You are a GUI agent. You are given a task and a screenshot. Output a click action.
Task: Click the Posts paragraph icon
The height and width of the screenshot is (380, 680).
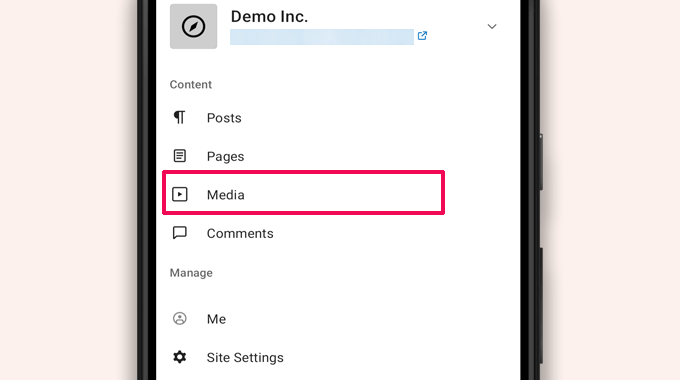[180, 118]
